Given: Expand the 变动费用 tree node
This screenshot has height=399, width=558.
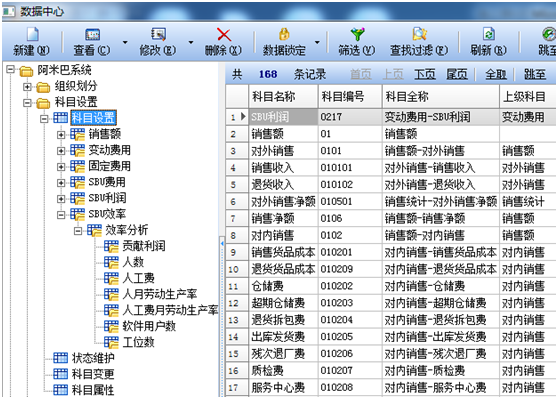Looking at the screenshot, I should pyautogui.click(x=61, y=151).
